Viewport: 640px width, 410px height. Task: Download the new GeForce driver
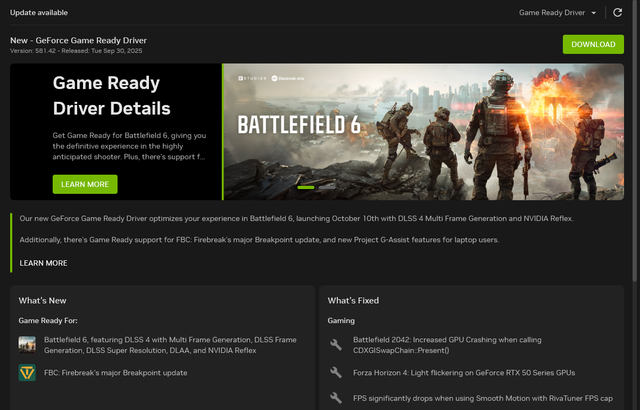[593, 44]
